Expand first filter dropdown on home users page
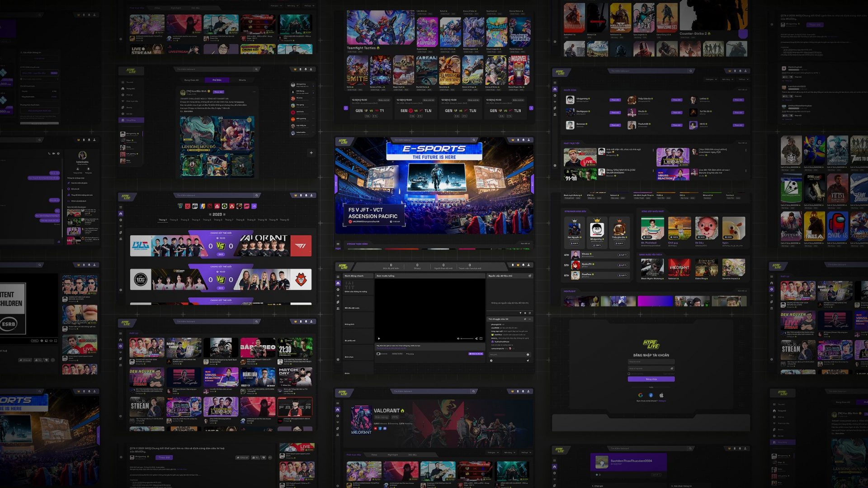Screen dimensions: 868x488 tap(711, 80)
